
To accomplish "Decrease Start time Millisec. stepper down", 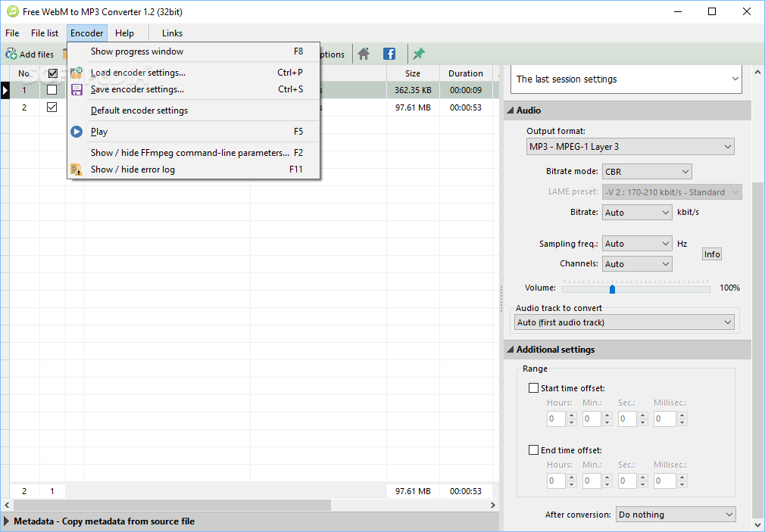I will (682, 423).
